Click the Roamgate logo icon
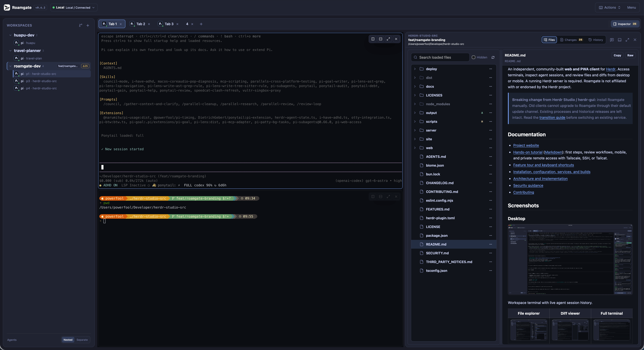This screenshot has width=644, height=350. pos(7,7)
